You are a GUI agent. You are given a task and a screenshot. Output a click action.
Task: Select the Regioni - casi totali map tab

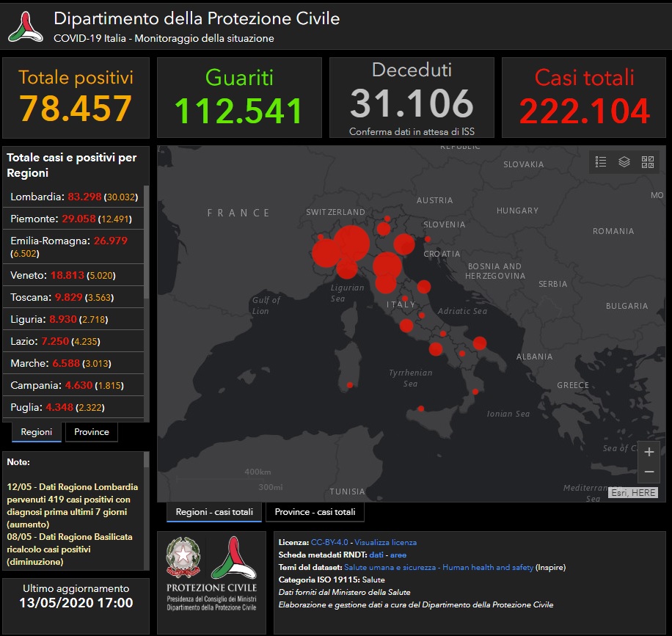(x=214, y=512)
